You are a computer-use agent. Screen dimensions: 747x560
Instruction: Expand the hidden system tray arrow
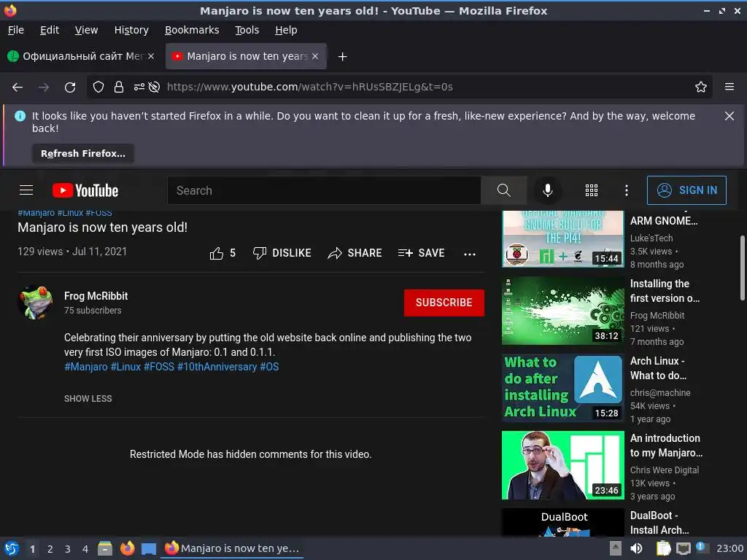(616, 548)
